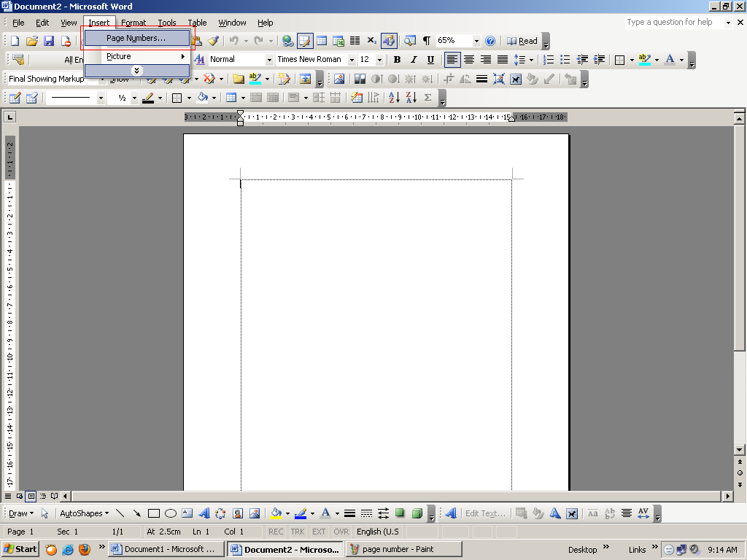Toggle the Tables and Borders toolbar button

point(304,41)
